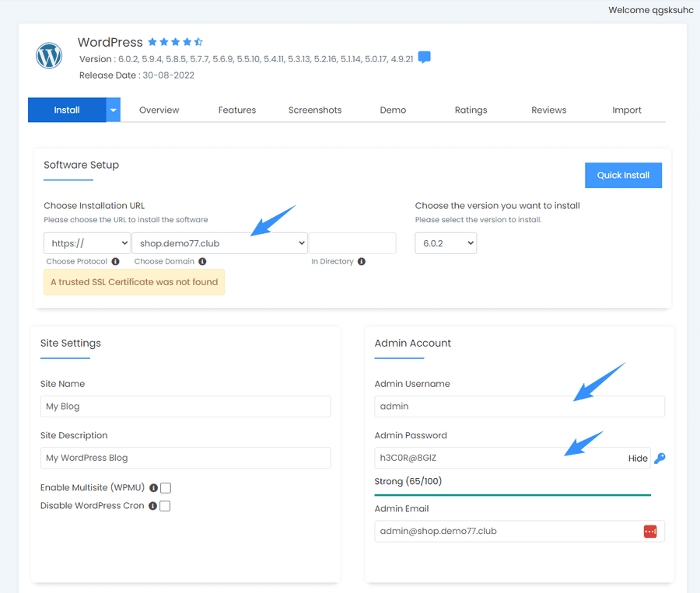The image size is (700, 593).
Task: Click the password strength meter bar
Action: [x=513, y=495]
